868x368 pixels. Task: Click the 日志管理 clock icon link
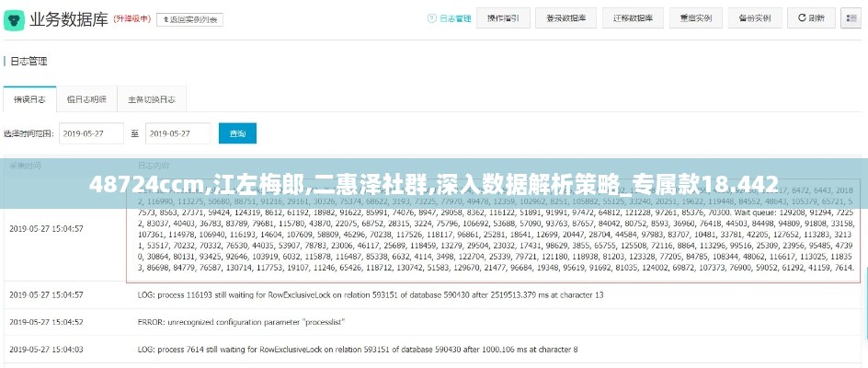tap(448, 18)
